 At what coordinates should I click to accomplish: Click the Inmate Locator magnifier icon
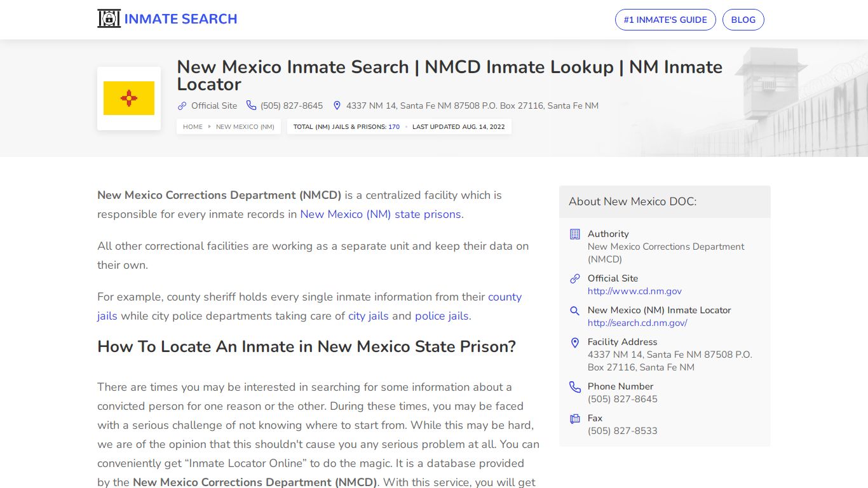575,311
